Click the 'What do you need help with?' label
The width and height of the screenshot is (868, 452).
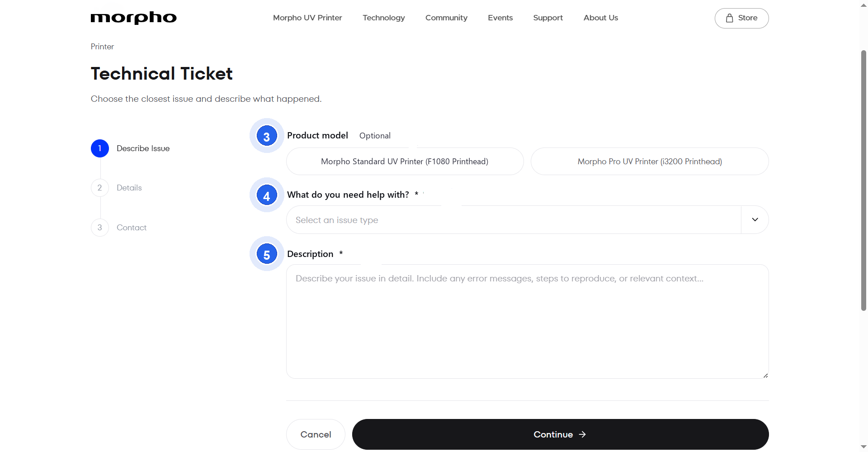coord(348,195)
